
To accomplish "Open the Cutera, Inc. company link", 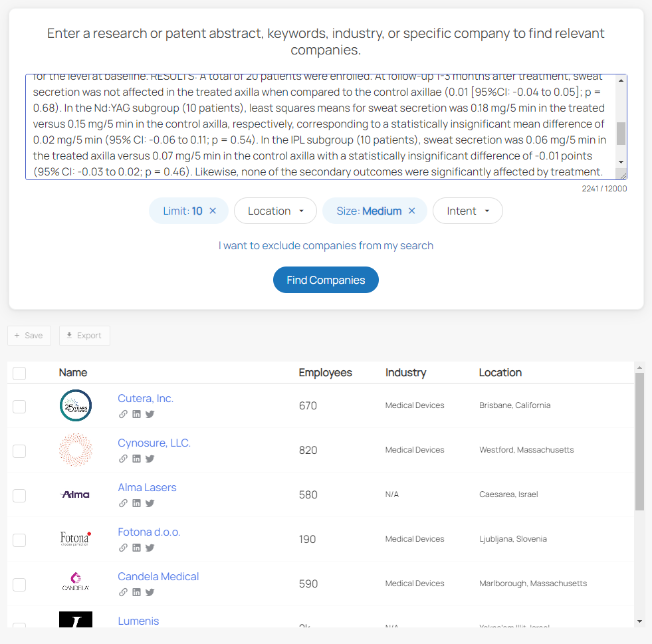I will 146,398.
